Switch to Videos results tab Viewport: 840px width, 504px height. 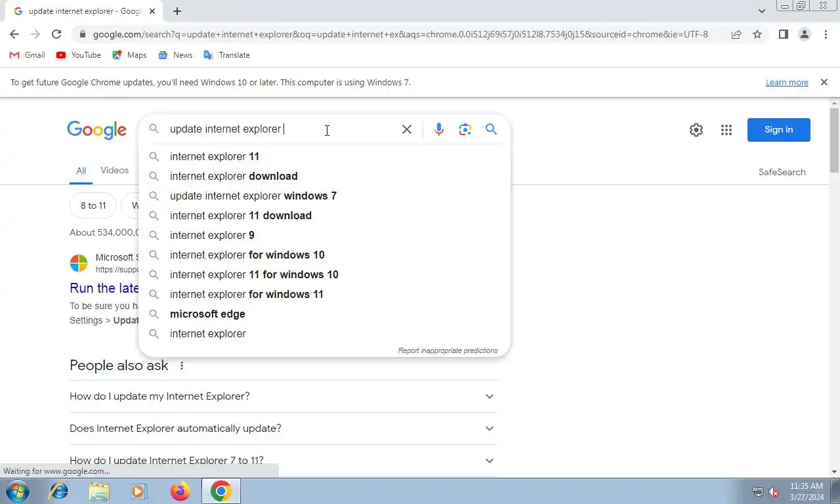[115, 171]
